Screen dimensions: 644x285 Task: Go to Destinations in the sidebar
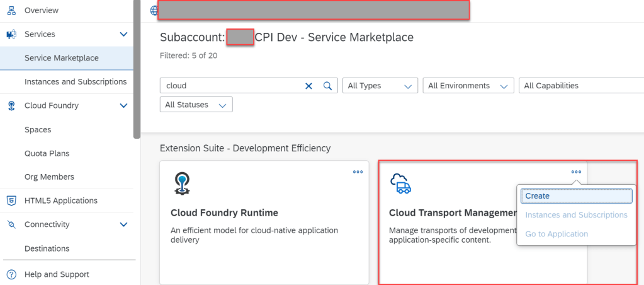[47, 248]
